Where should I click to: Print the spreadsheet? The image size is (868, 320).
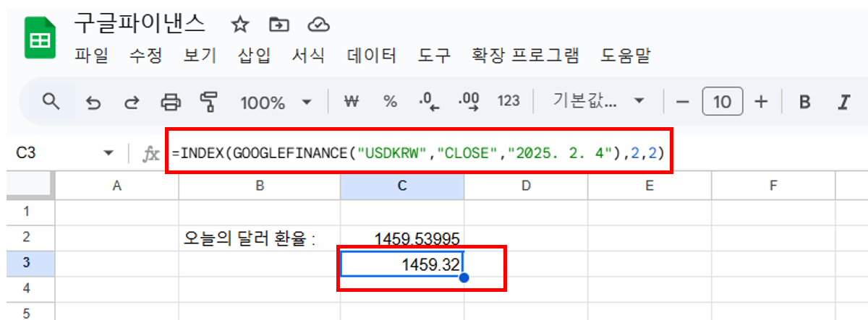(171, 102)
